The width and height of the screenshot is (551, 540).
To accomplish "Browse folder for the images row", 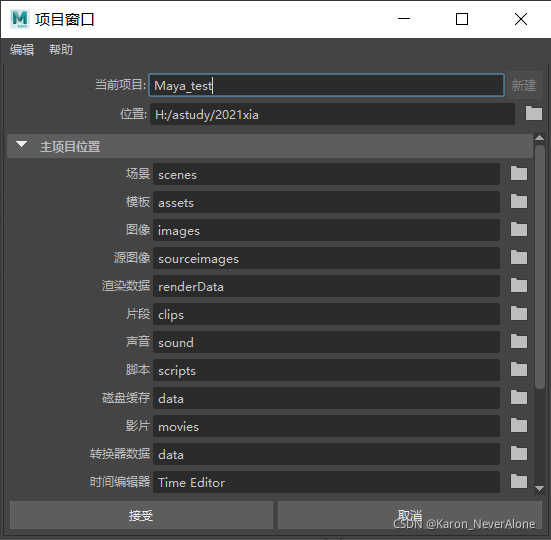I will click(519, 230).
